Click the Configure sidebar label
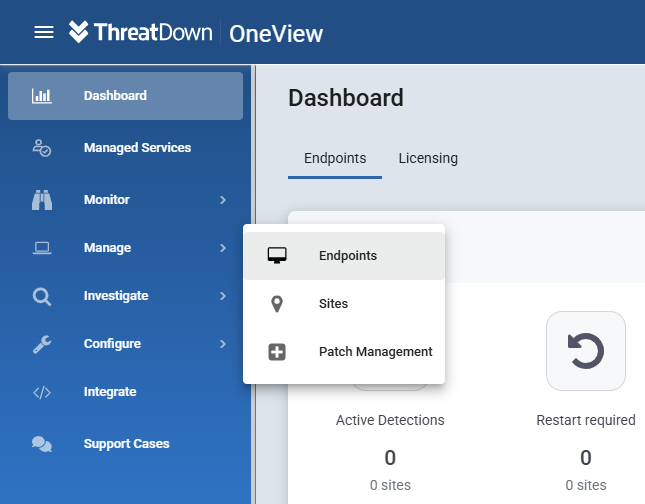645x504 pixels. pos(112,344)
